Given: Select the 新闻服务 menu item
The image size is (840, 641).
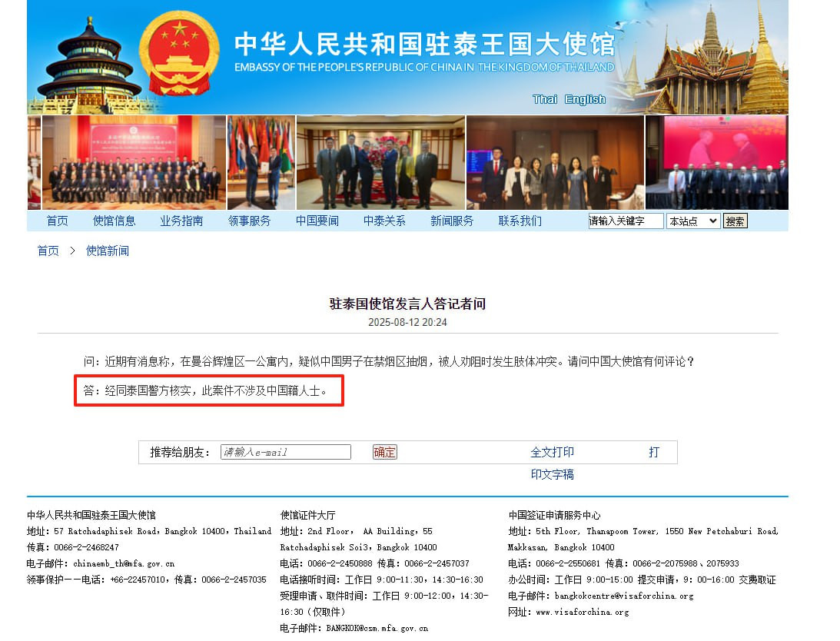Looking at the screenshot, I should (452, 221).
